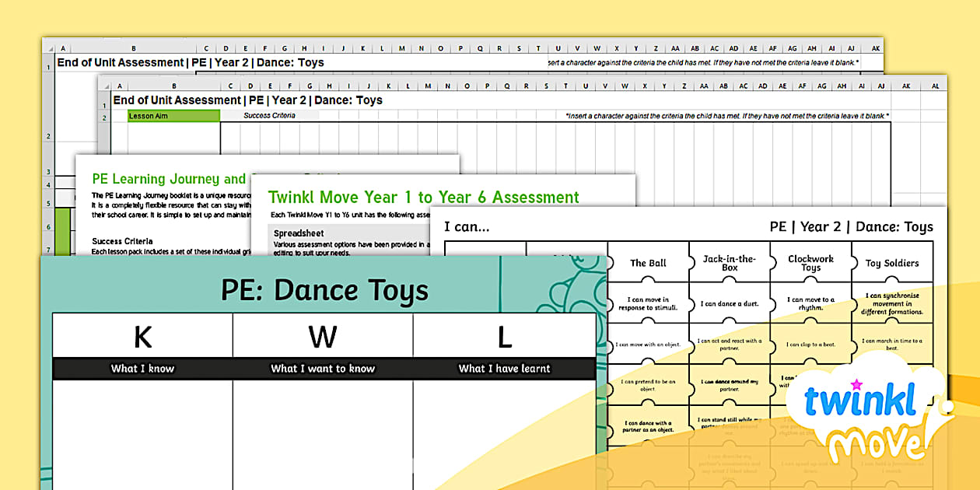Click the 'Jack-in-the-Box' puzzle piece

click(729, 263)
